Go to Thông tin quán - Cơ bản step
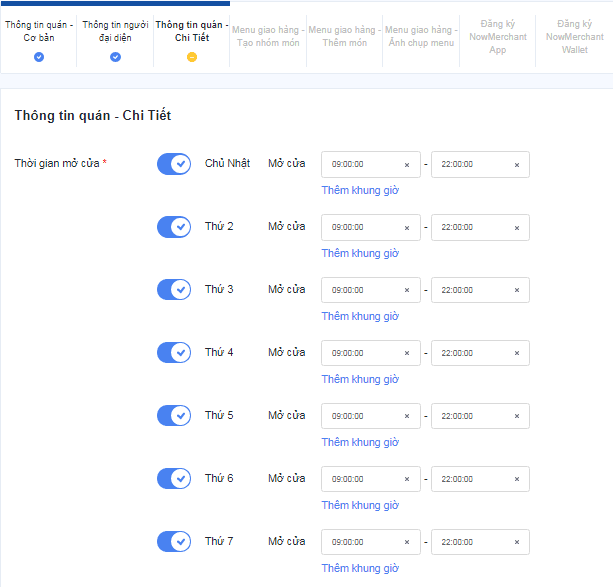The image size is (613, 587). [39, 31]
